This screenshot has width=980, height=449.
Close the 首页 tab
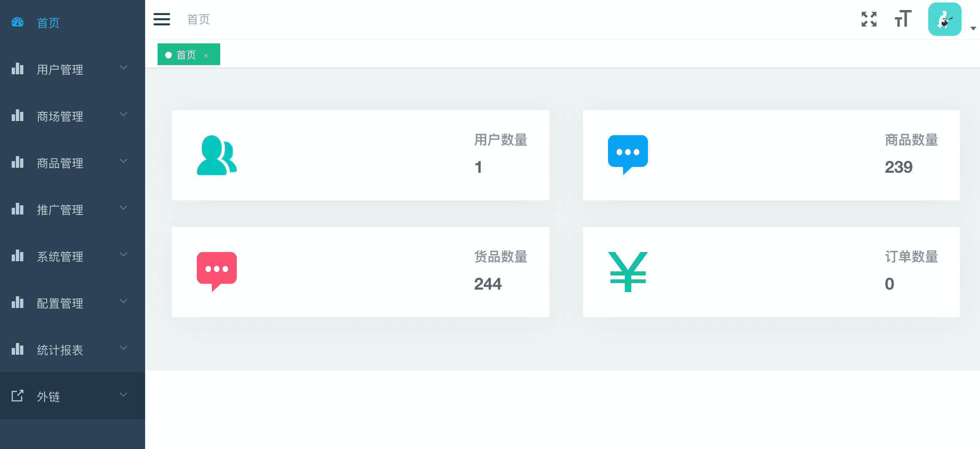tap(206, 55)
